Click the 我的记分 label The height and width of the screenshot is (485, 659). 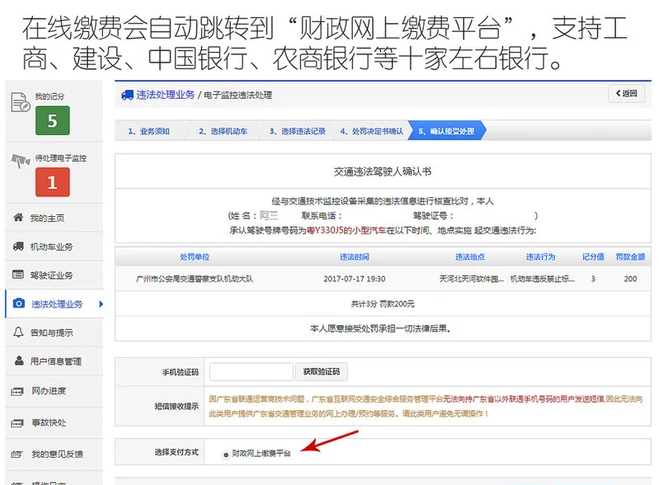pyautogui.click(x=50, y=96)
